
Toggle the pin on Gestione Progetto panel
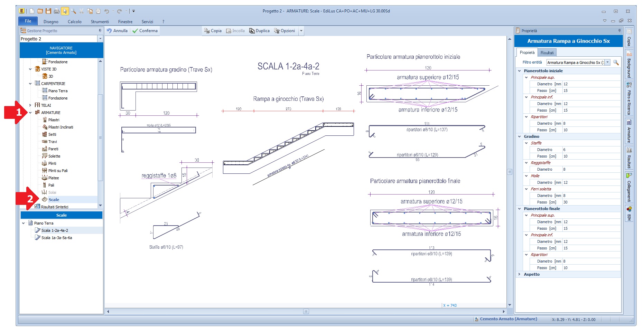(100, 31)
